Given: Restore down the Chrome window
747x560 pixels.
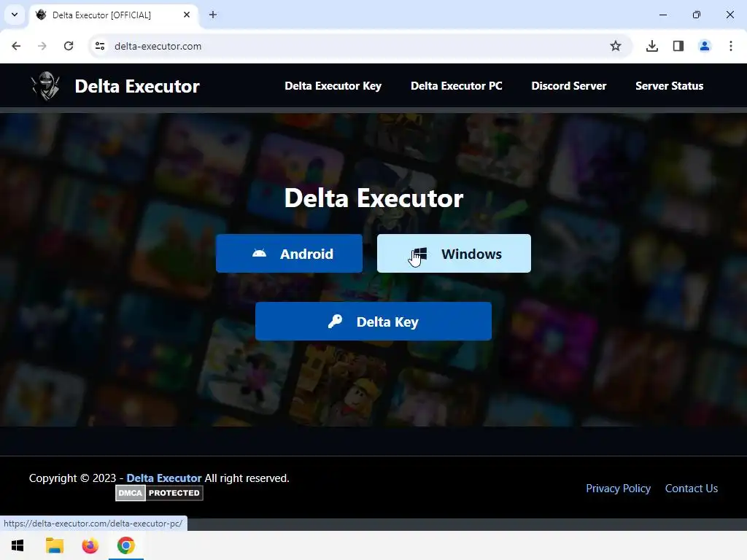Looking at the screenshot, I should (x=697, y=15).
